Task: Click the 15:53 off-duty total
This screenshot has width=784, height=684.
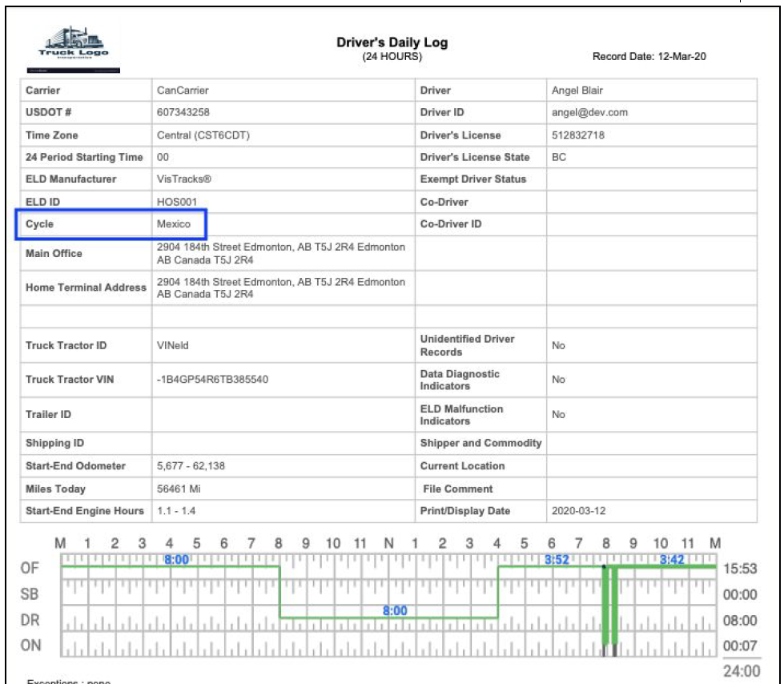Action: pos(739,569)
